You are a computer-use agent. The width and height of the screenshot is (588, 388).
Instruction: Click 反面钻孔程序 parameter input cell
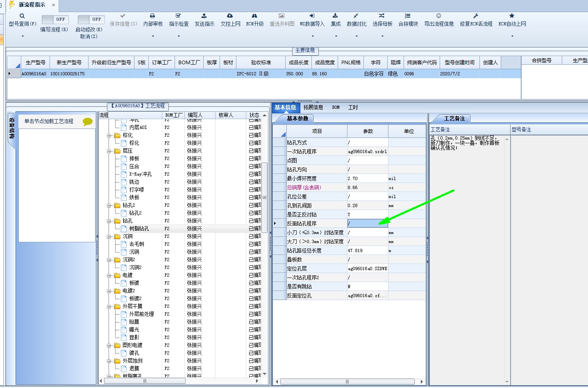[368, 223]
